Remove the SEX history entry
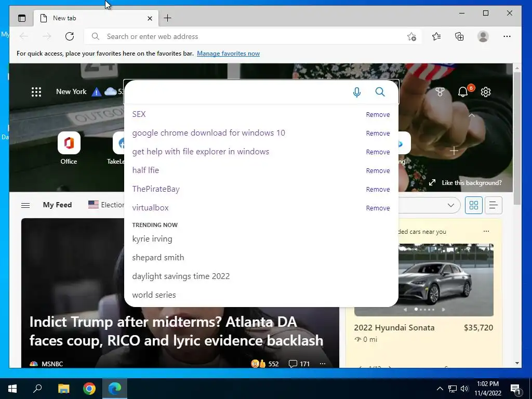 (x=378, y=115)
